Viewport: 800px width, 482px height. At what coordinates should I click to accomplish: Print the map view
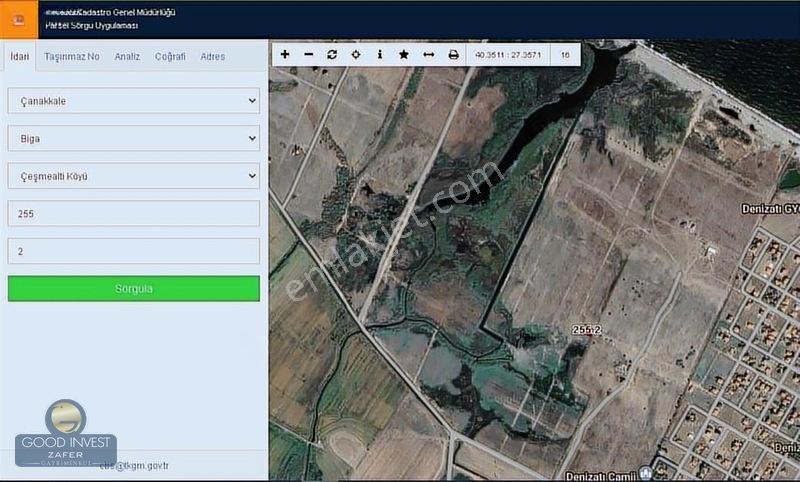(453, 55)
